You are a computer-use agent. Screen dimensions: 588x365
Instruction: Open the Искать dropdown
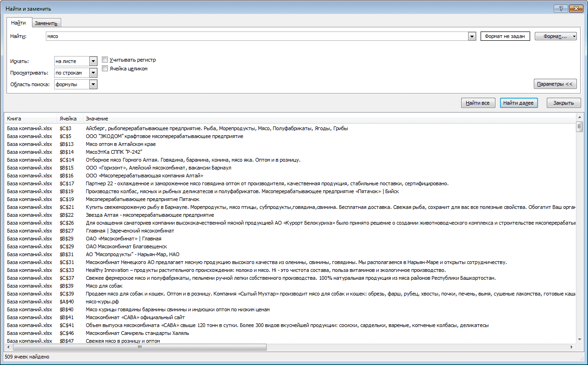point(93,61)
